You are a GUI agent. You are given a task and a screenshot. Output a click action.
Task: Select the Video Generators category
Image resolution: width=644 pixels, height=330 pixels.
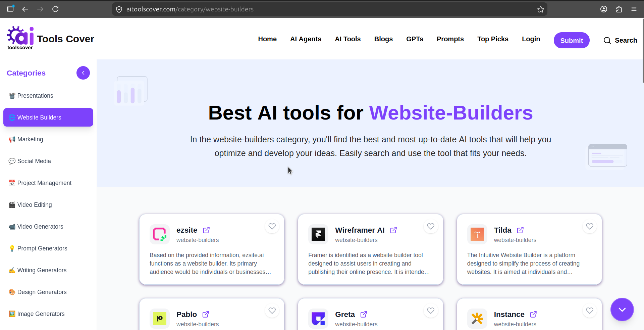[48, 227]
